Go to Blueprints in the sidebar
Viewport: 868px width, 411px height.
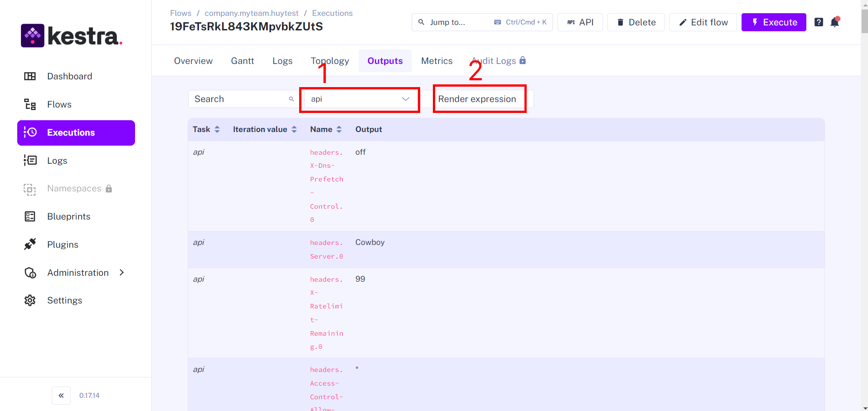click(68, 216)
